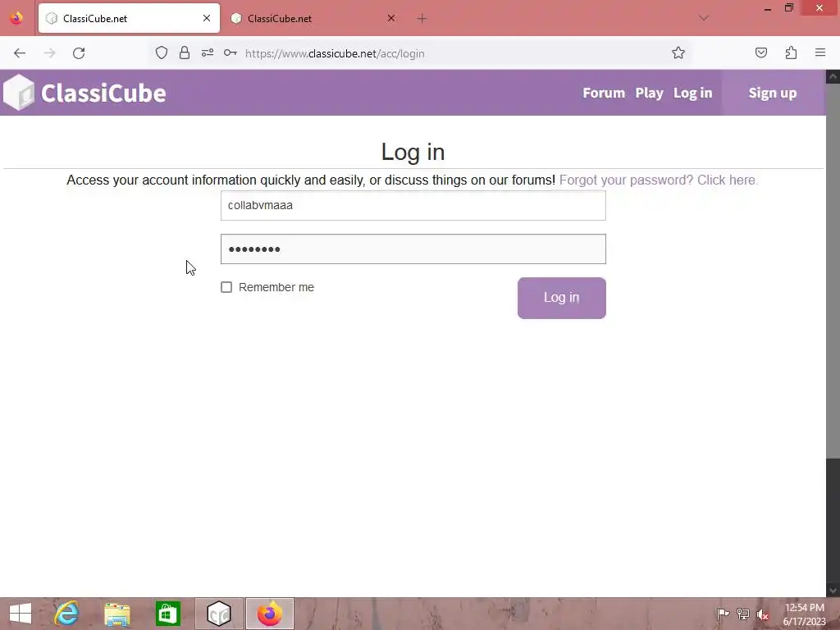Click the saved password key icon
Image resolution: width=840 pixels, height=630 pixels.
[x=231, y=52]
